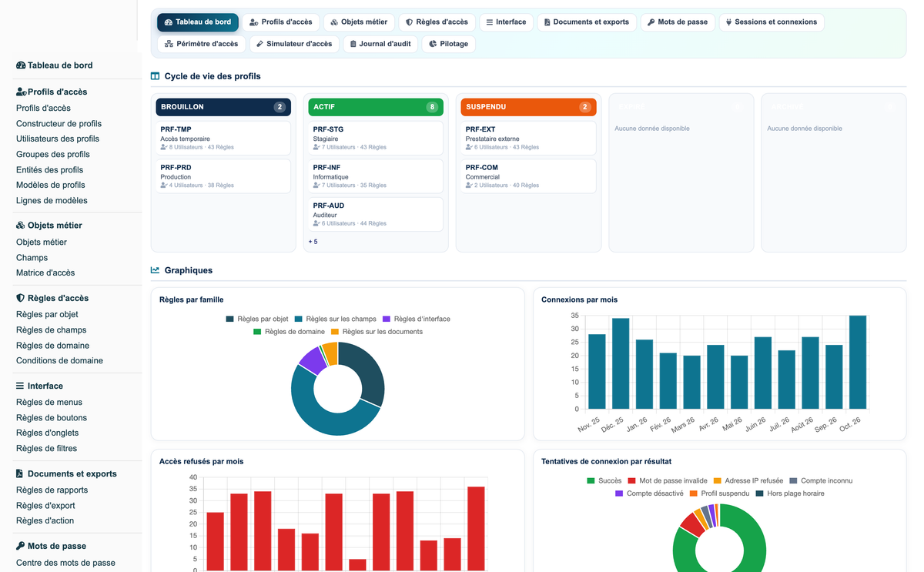Open Matrice d'accès in sidebar
Viewport: 924px width, 572px height.
point(45,273)
